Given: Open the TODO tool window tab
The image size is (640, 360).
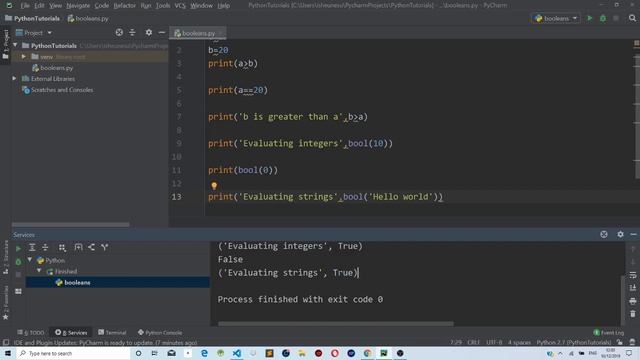Looking at the screenshot, I should point(31,333).
